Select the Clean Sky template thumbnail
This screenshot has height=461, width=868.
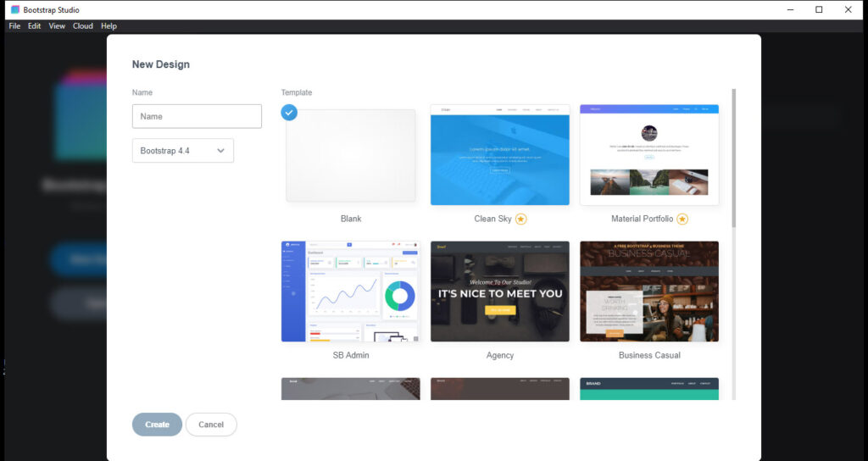(500, 155)
